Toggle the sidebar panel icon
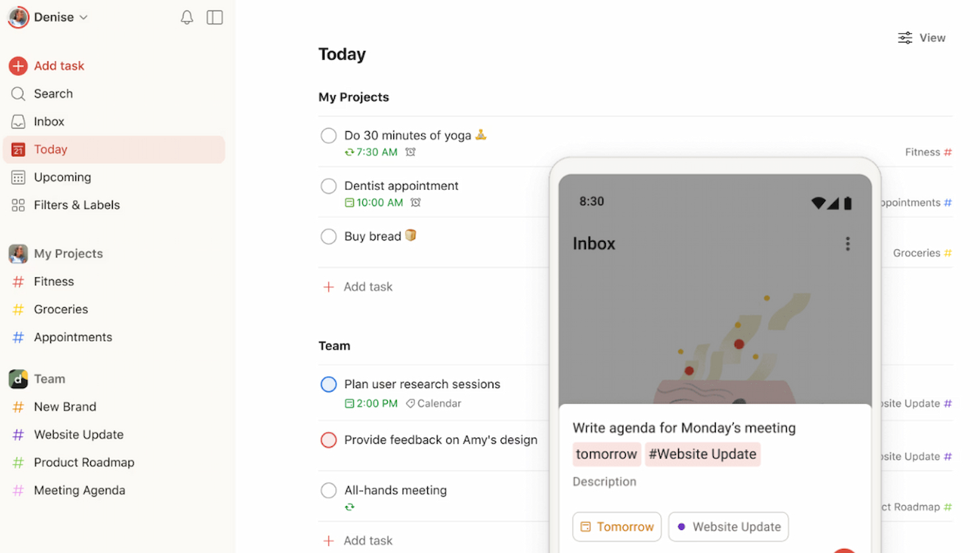This screenshot has height=553, width=980. (x=215, y=17)
